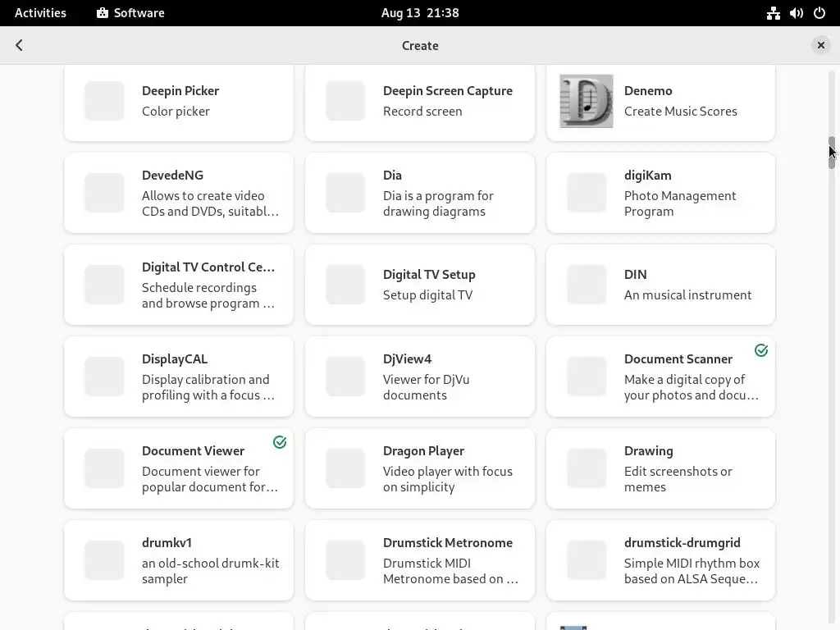Open the drumstick-drumgrid card
Screen dimensions: 840x630
point(660,560)
